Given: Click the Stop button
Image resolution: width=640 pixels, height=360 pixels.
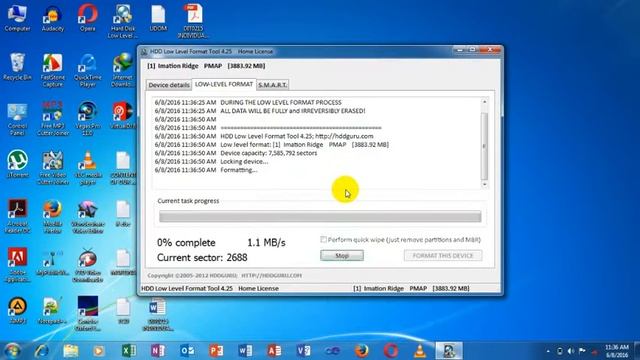Looking at the screenshot, I should coord(342,256).
